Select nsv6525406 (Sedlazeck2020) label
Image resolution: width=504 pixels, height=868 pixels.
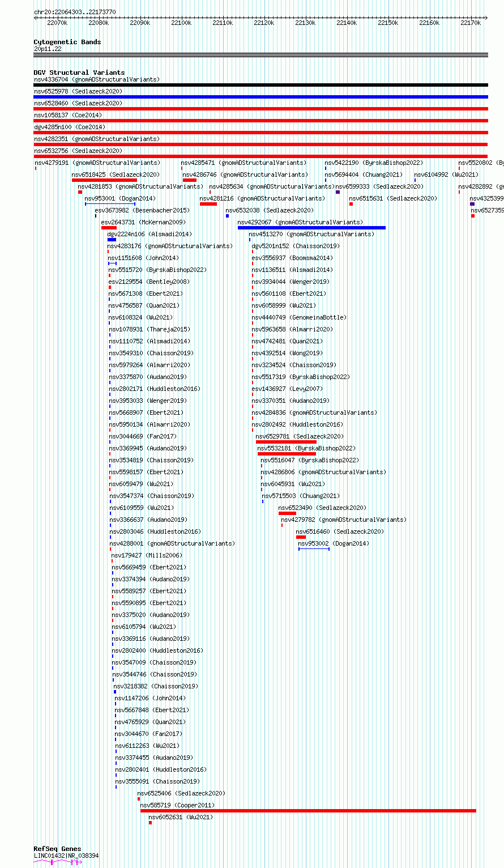coord(181,793)
